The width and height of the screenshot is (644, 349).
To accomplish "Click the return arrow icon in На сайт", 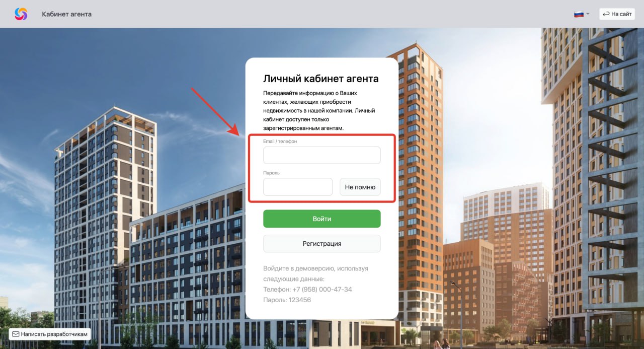I will tap(606, 14).
